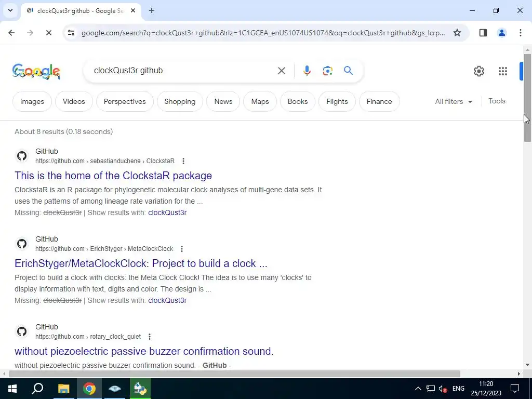Screen dimensions: 532x399
Task: Click the scroll down arrow
Action: 527,365
